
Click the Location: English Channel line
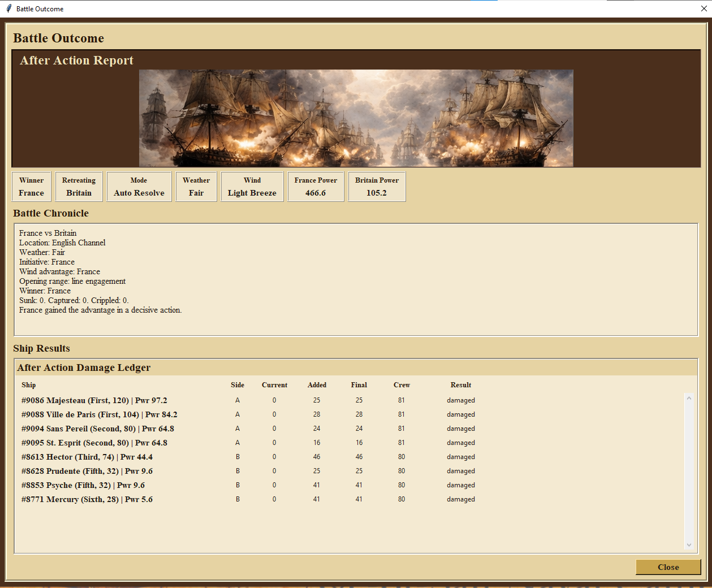(62, 243)
